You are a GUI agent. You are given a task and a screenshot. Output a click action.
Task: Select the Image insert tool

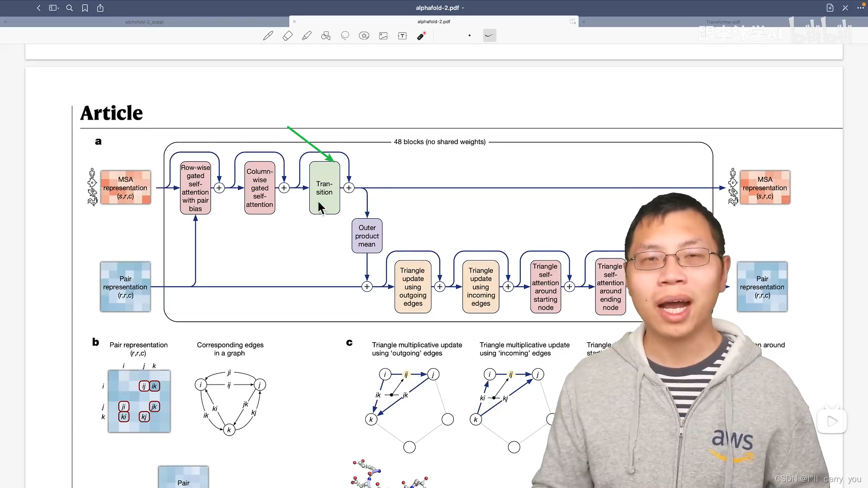(383, 36)
